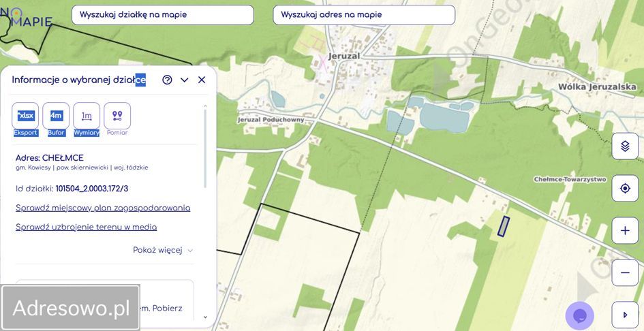The width and height of the screenshot is (644, 331).
Task: Click the Jeruzal town label
Action: click(343, 57)
